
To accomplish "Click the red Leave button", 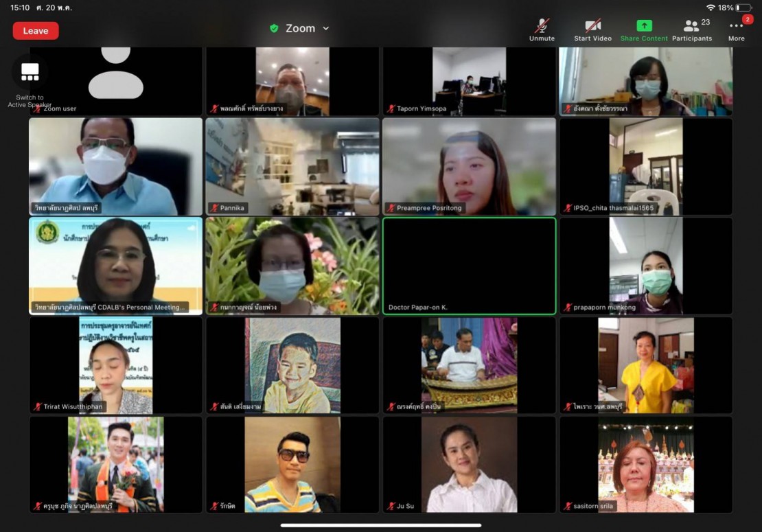I will [x=36, y=31].
